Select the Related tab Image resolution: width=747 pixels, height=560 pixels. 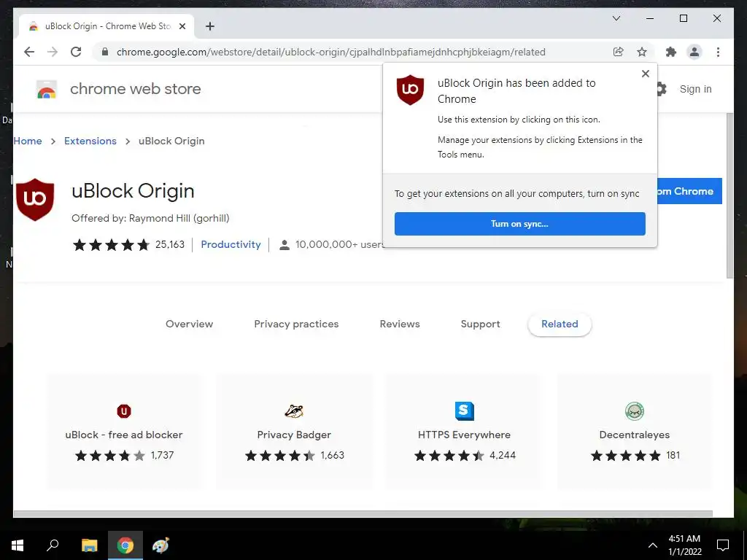[560, 324]
